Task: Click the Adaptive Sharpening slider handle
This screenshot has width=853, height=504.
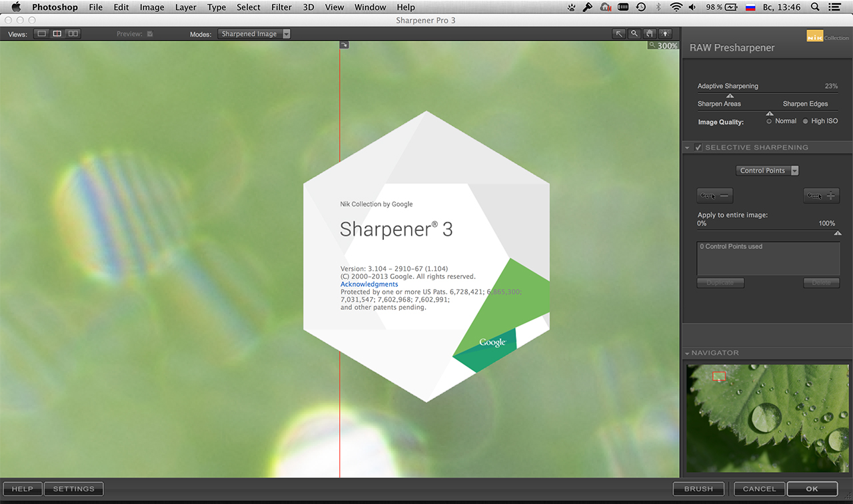Action: coord(730,96)
